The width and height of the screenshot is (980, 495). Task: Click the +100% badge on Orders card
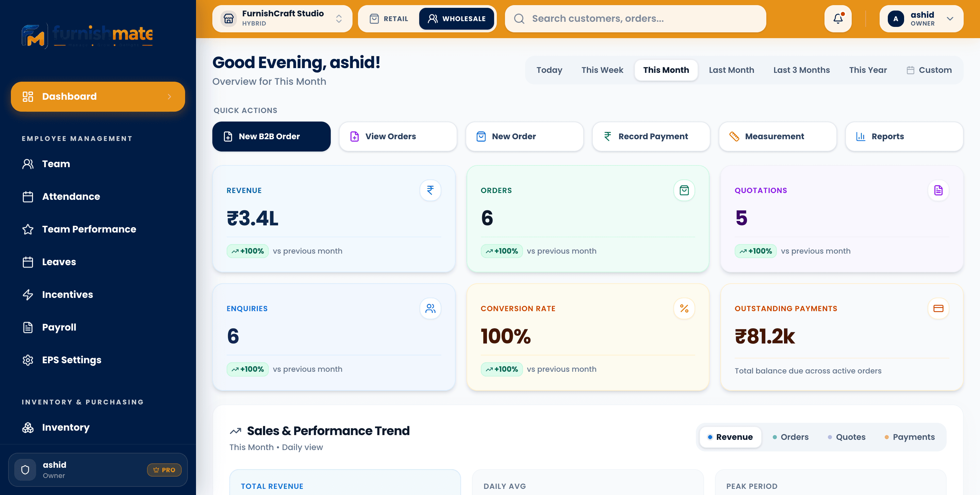[x=502, y=251]
